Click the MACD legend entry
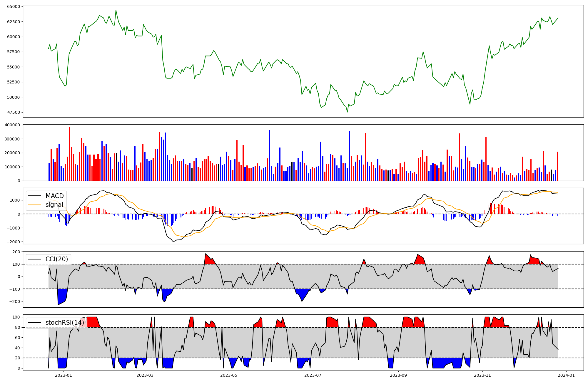This screenshot has width=588, height=382. (x=54, y=196)
